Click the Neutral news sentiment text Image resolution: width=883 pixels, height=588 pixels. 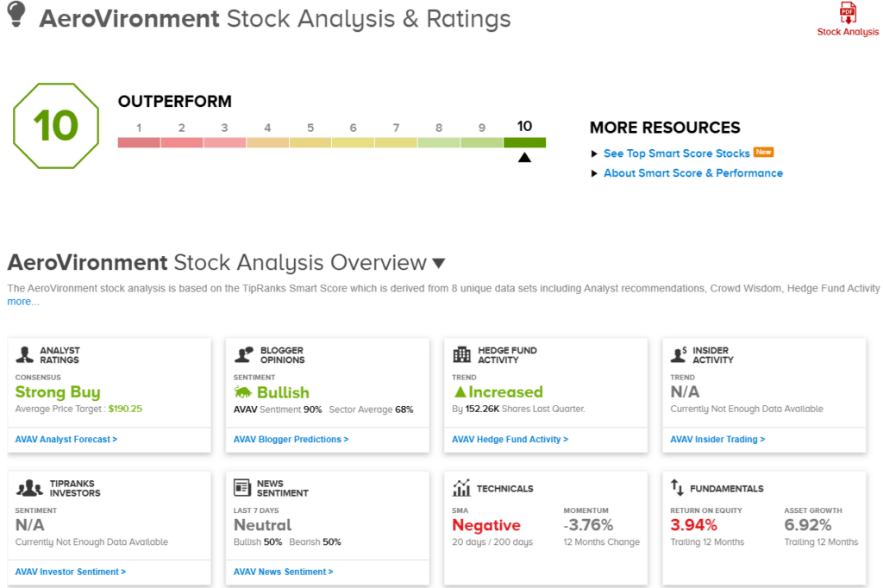point(262,525)
